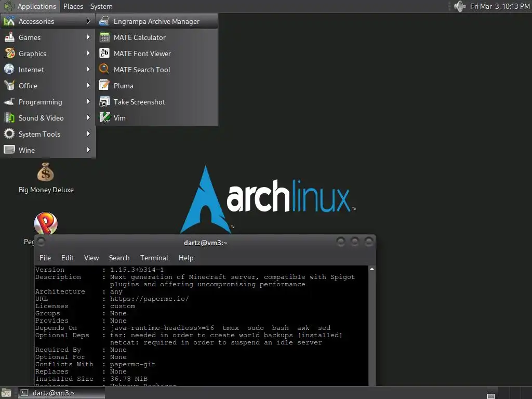Click the dartz@vm3:~ terminal title bar
This screenshot has height=399, width=532.
coord(205,243)
